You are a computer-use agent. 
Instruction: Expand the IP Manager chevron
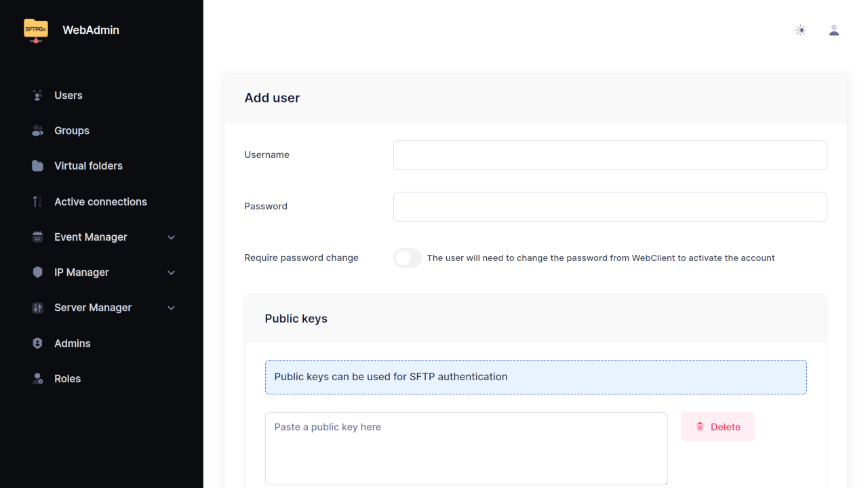click(172, 272)
